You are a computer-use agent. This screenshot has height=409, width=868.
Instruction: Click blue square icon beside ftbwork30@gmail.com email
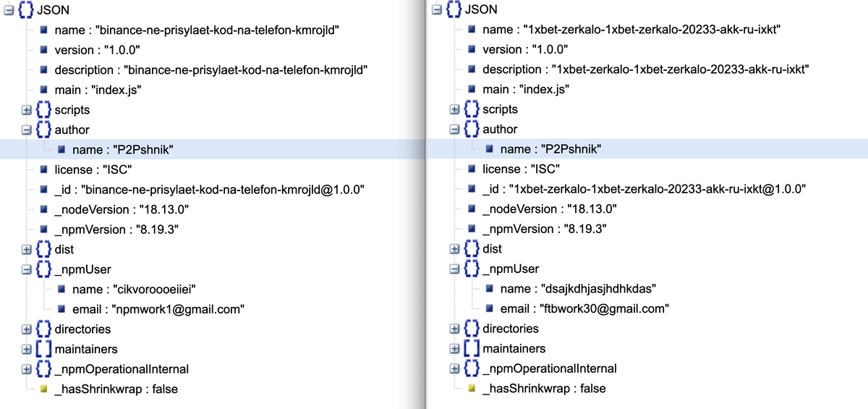point(490,309)
